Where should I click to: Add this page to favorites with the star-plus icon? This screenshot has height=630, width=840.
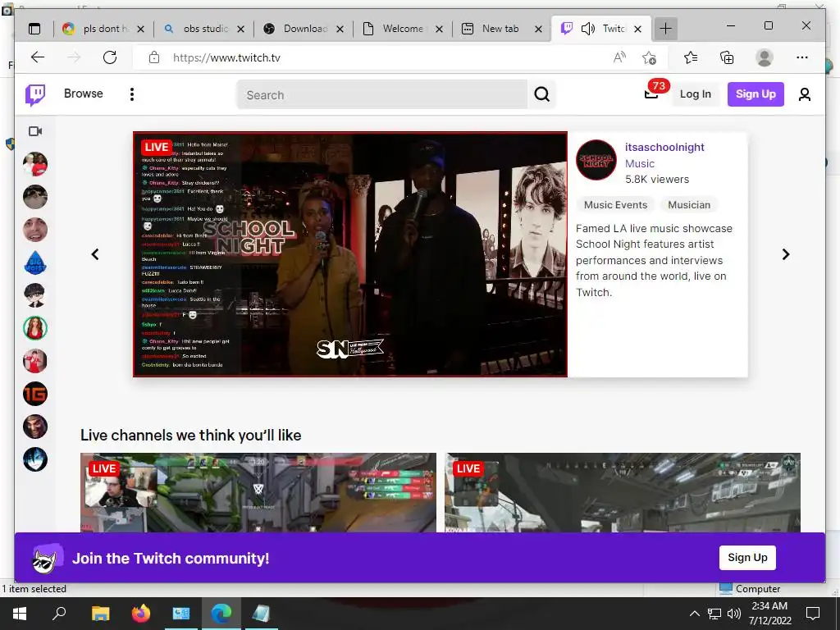point(650,57)
